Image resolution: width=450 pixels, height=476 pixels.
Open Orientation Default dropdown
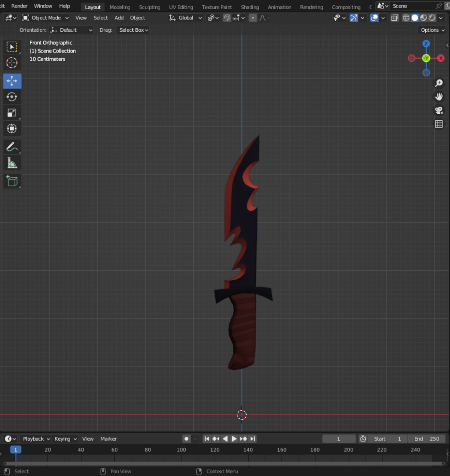click(x=71, y=30)
